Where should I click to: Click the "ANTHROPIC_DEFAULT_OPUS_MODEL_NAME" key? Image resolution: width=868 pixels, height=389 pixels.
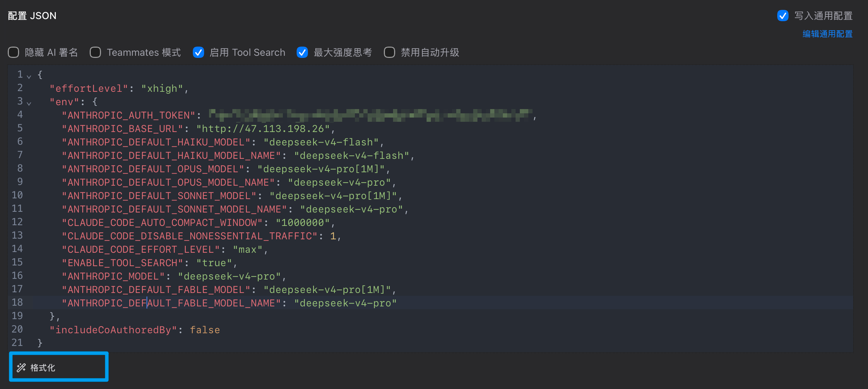tap(168, 182)
